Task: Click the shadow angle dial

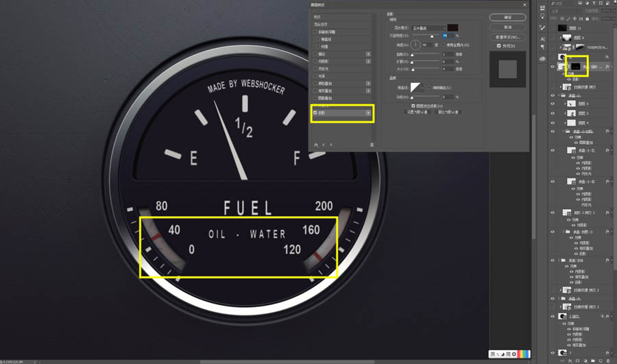Action: point(415,45)
